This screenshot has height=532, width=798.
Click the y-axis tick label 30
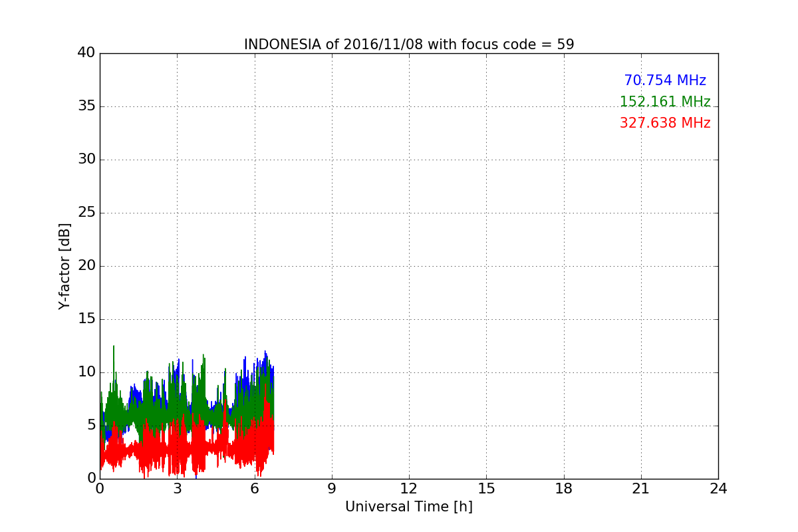tap(87, 160)
